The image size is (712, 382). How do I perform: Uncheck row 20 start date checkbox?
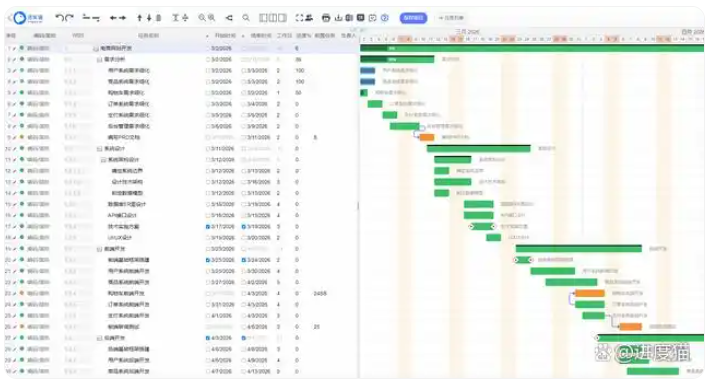point(208,260)
